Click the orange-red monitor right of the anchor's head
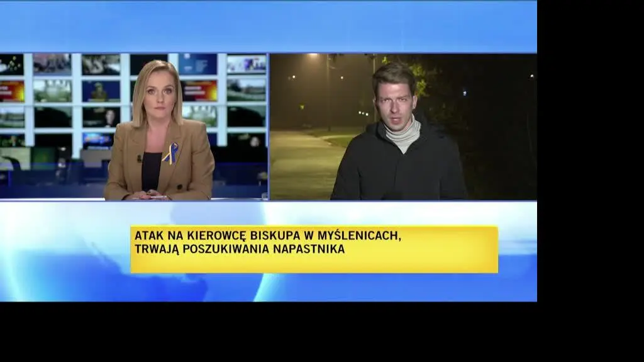Image resolution: width=644 pixels, height=362 pixels. [x=199, y=91]
